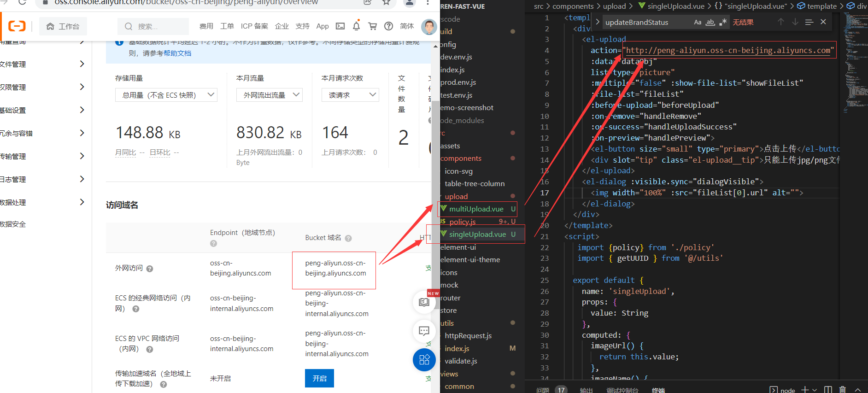
Task: Click 传输加速域名 help icon
Action: [x=164, y=384]
